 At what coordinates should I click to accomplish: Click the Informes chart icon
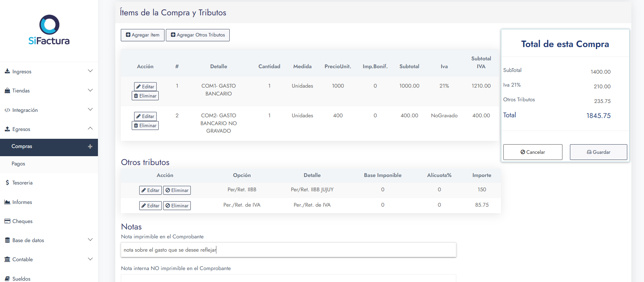point(7,202)
